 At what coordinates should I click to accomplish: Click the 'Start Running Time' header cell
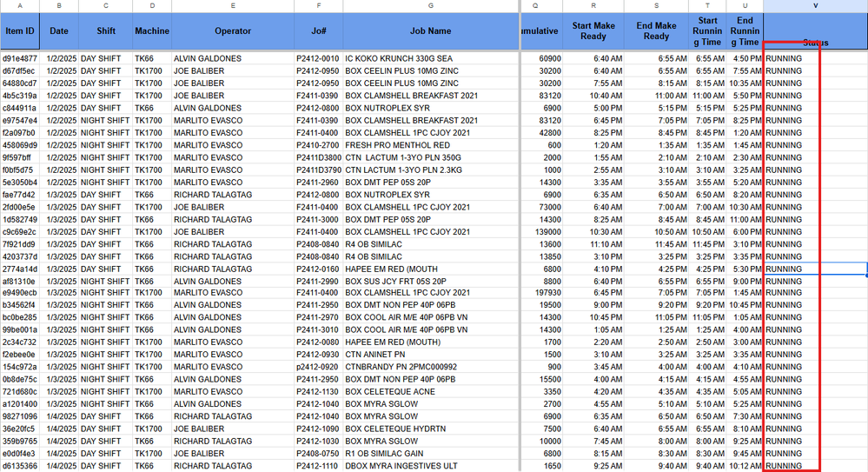pyautogui.click(x=707, y=31)
